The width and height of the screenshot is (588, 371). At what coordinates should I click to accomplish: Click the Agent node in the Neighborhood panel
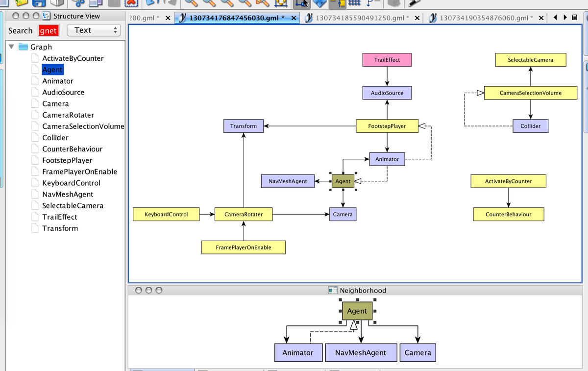click(x=357, y=311)
